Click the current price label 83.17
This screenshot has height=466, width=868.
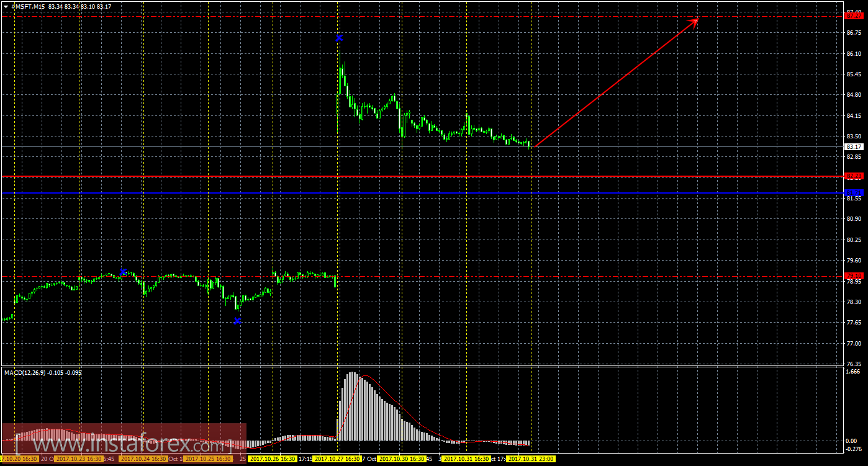pos(854,147)
